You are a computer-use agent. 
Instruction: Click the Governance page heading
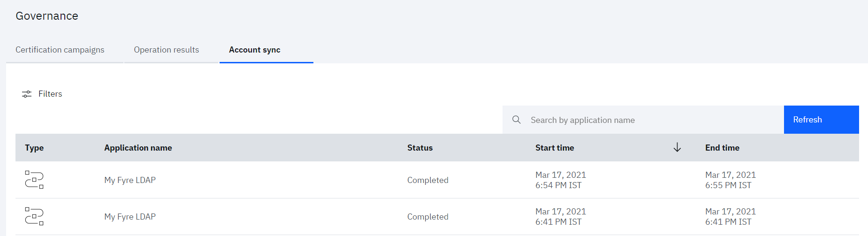coord(47,16)
